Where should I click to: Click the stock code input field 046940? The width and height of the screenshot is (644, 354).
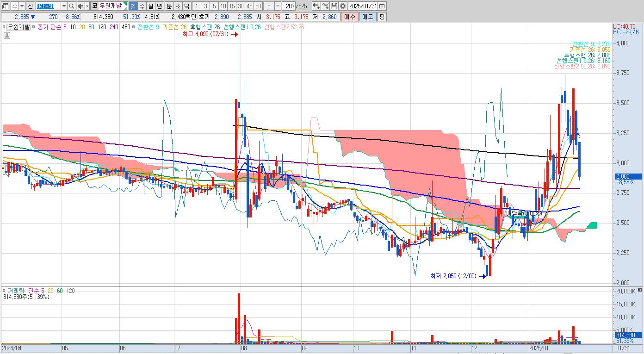(48, 6)
